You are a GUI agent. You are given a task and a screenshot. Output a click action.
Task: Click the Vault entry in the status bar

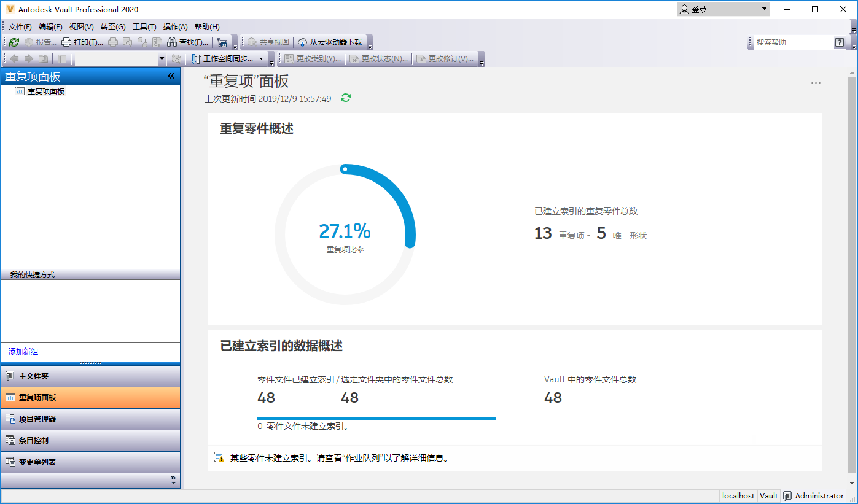pos(769,496)
